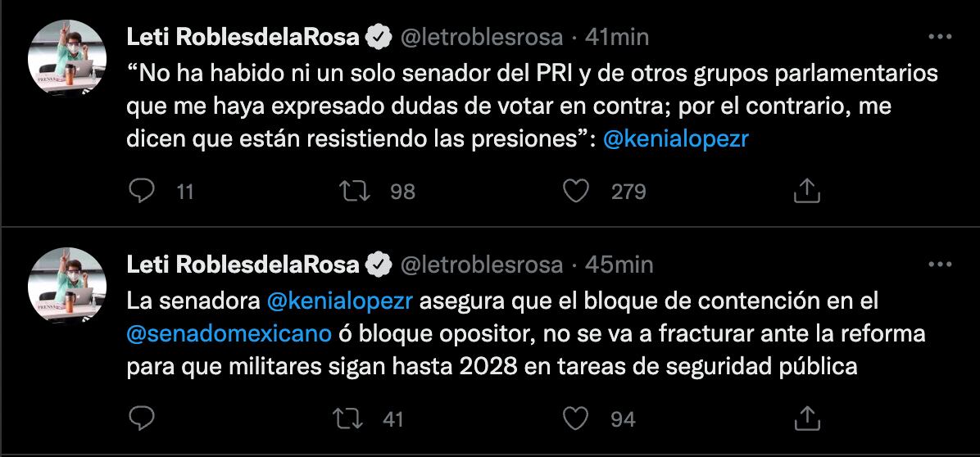Click the @letroblesrosa handle on the first tweet
Viewport: 980px width, 457px height.
pos(480,37)
